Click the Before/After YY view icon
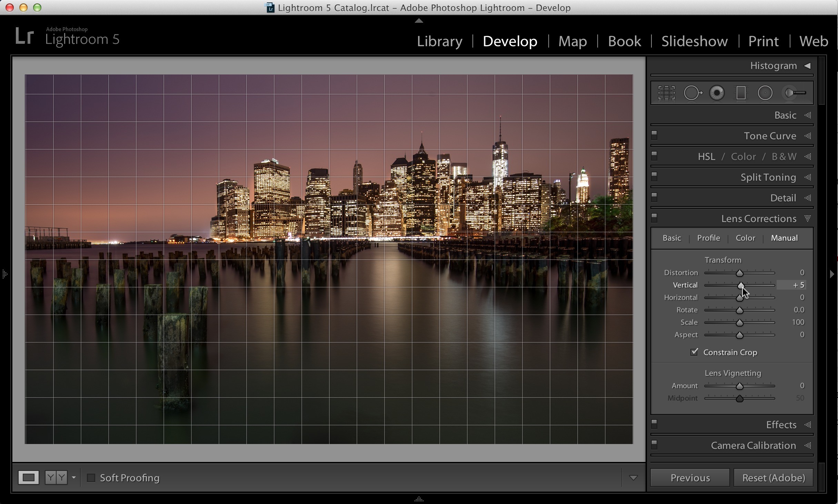 (56, 478)
